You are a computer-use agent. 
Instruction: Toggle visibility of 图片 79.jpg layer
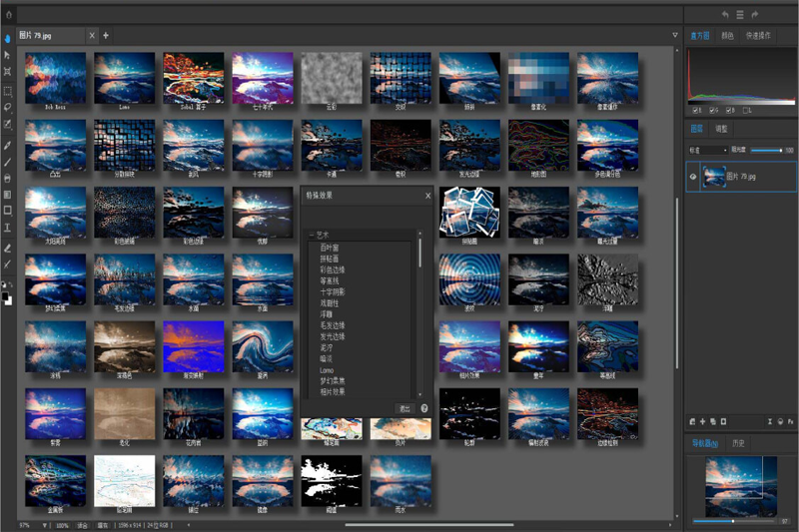click(x=692, y=176)
